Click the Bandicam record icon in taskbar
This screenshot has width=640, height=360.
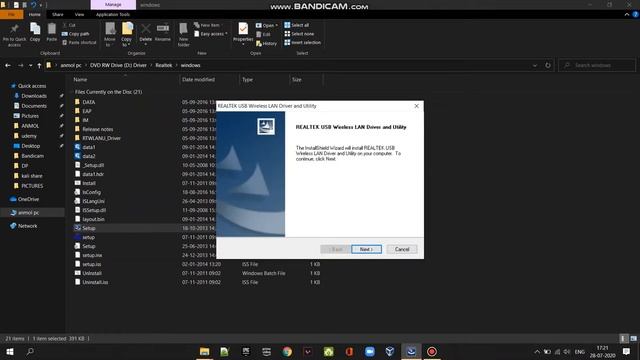tap(432, 351)
